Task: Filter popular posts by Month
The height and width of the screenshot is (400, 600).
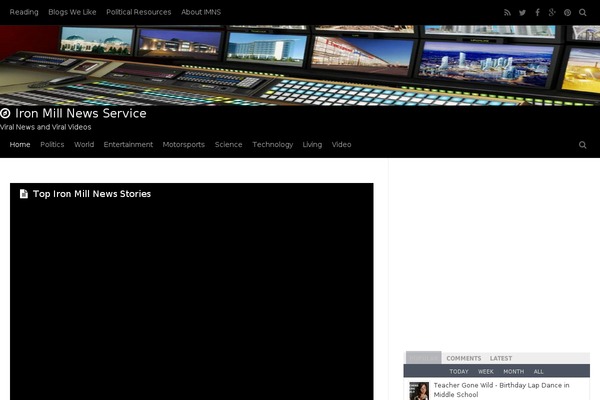Action: click(x=514, y=371)
